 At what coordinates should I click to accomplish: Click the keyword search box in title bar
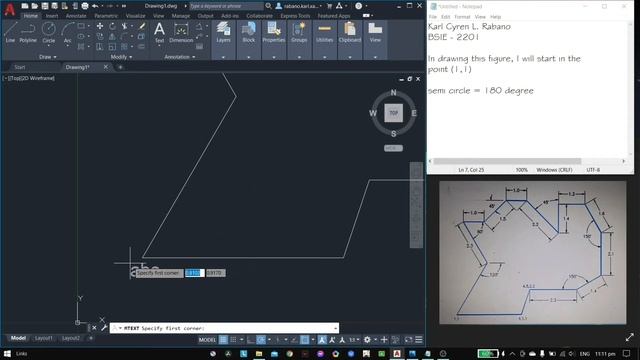coord(226,6)
